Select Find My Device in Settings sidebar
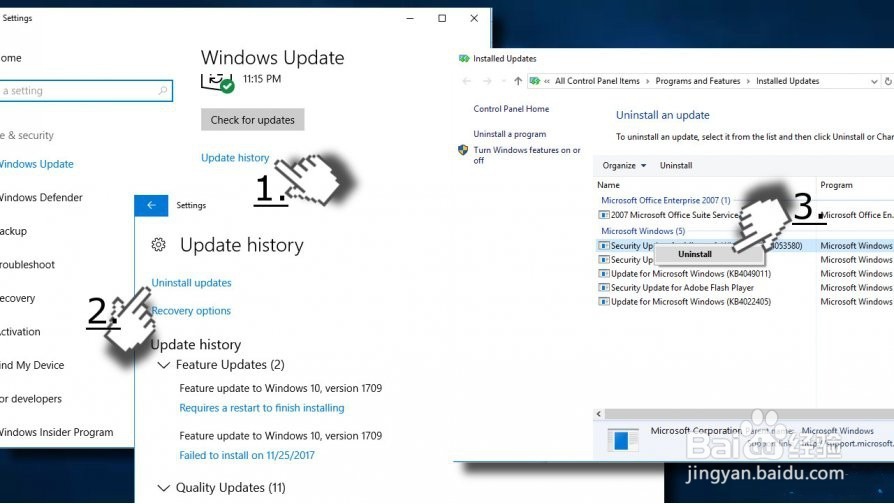This screenshot has width=894, height=504. [32, 365]
